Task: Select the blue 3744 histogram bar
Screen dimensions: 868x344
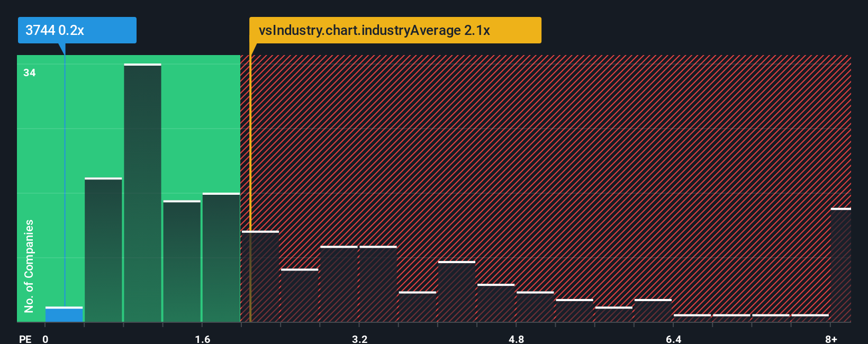Action: [x=64, y=314]
